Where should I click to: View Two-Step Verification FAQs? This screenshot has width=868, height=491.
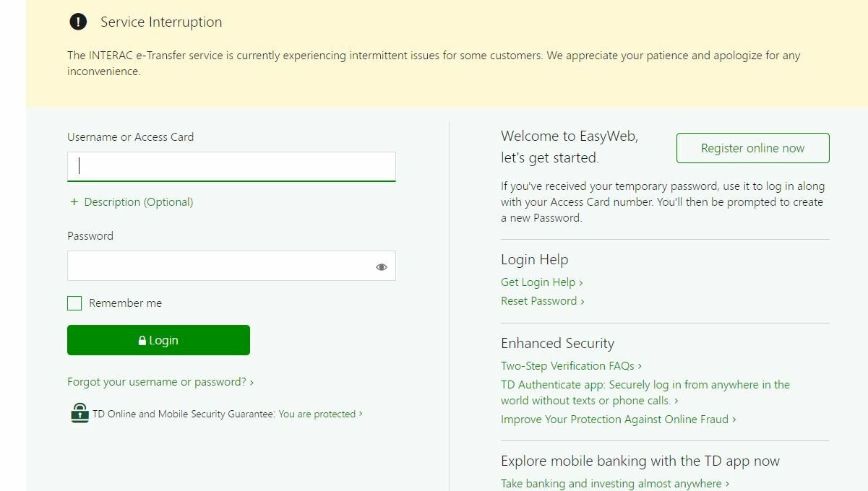571,366
